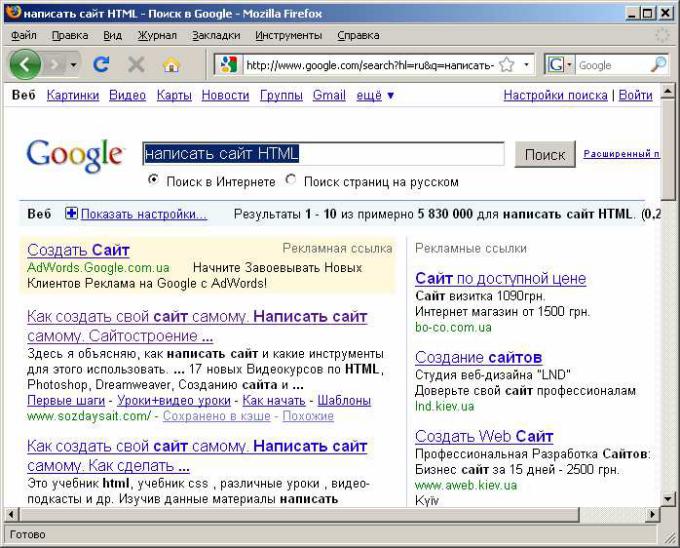Open the Шаблоны sublink
The image size is (680, 548).
pyautogui.click(x=344, y=401)
